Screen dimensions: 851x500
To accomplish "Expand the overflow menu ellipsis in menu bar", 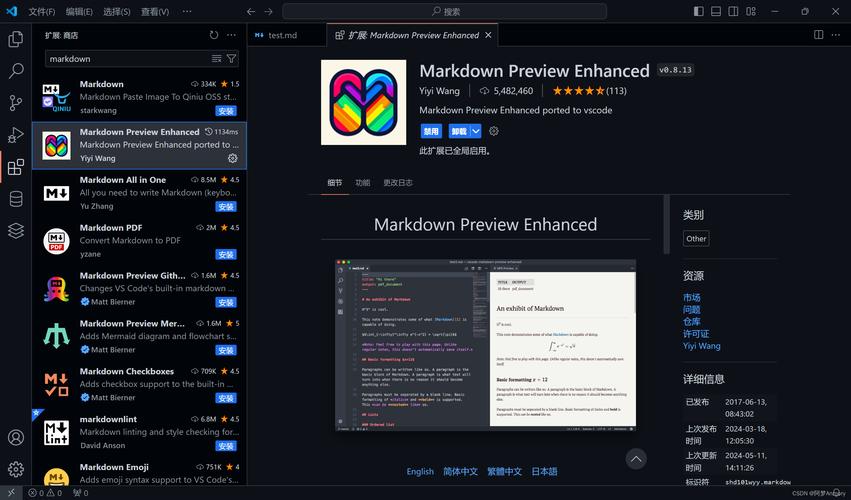I will [187, 11].
